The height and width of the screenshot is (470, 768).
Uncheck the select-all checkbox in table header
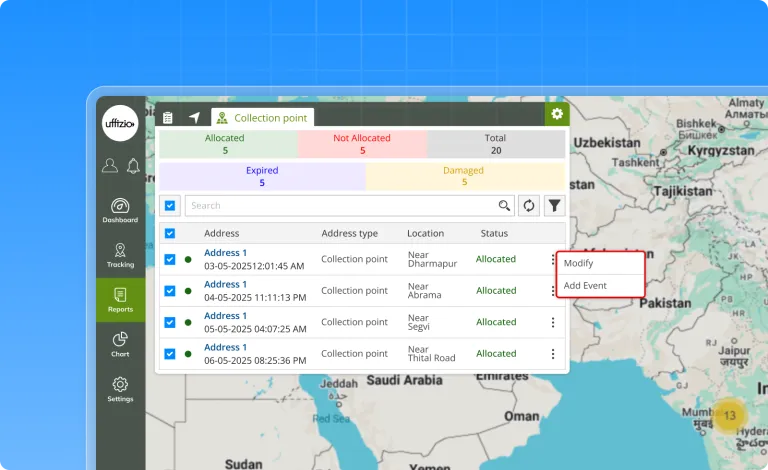[170, 233]
